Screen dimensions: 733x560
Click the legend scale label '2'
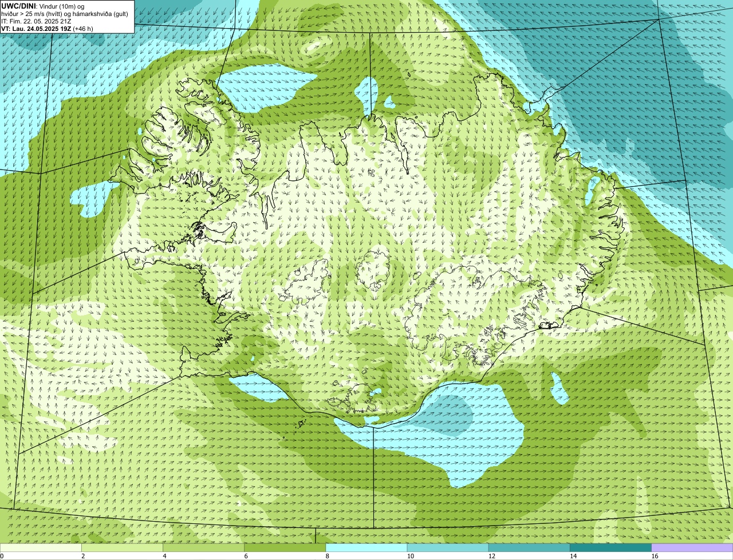click(x=83, y=556)
